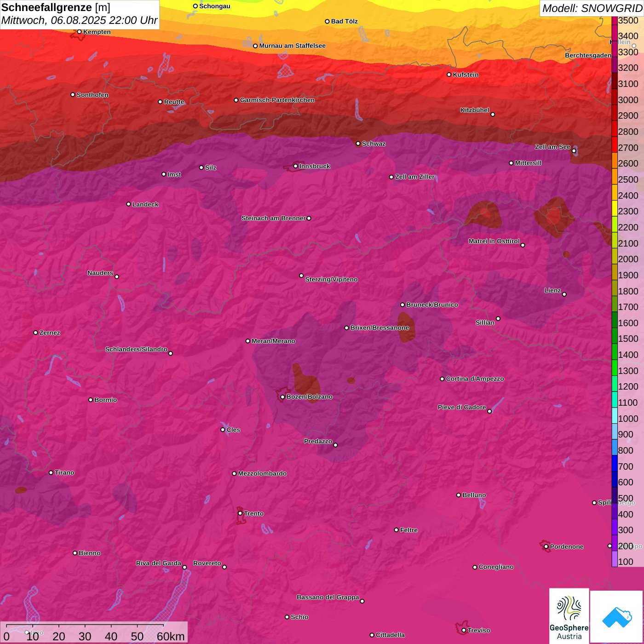Click the Nauders location dot

point(117,276)
